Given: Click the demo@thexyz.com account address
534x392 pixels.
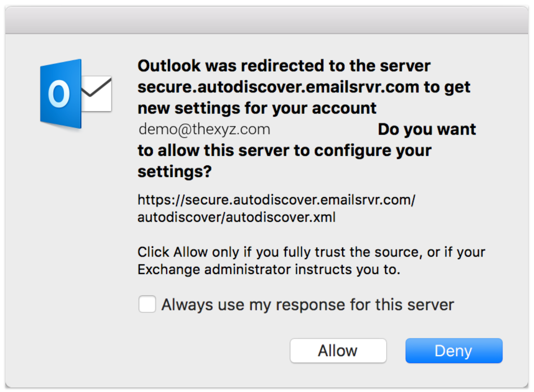Looking at the screenshot, I should (204, 129).
